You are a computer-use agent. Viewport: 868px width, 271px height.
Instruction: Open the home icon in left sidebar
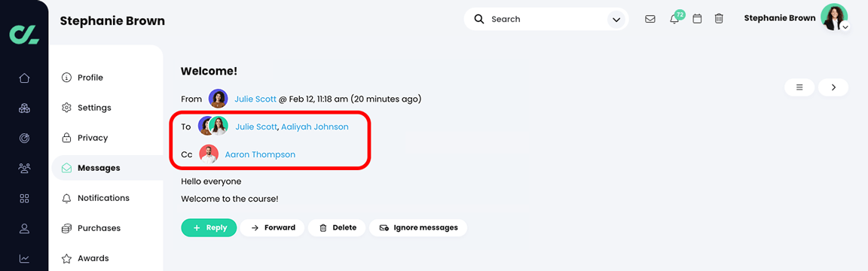24,78
